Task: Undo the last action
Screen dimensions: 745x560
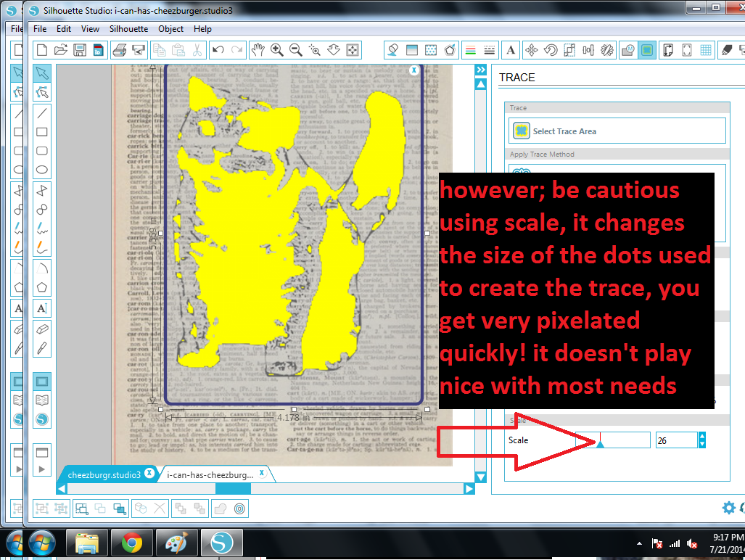Action: (x=218, y=50)
